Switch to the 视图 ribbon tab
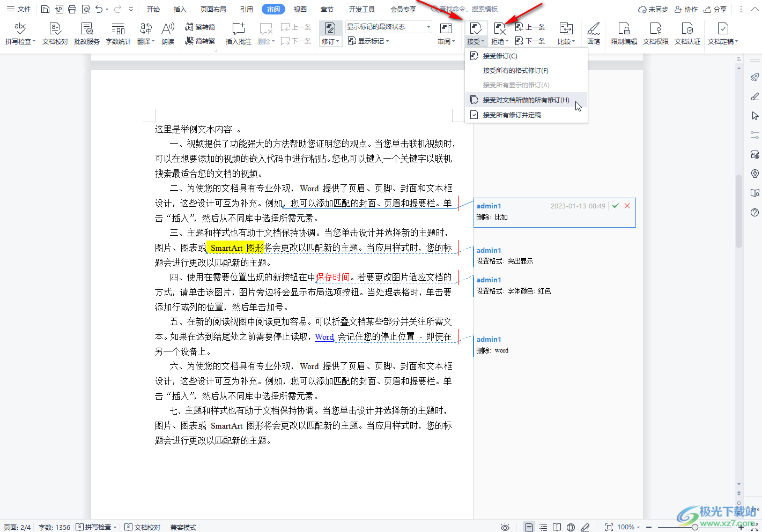This screenshot has width=762, height=532. pyautogui.click(x=300, y=9)
